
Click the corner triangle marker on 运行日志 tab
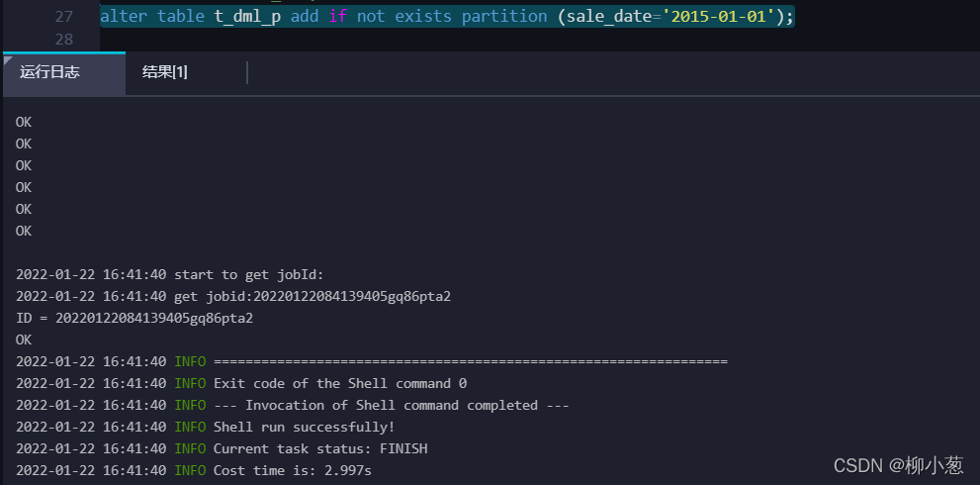click(x=8, y=58)
